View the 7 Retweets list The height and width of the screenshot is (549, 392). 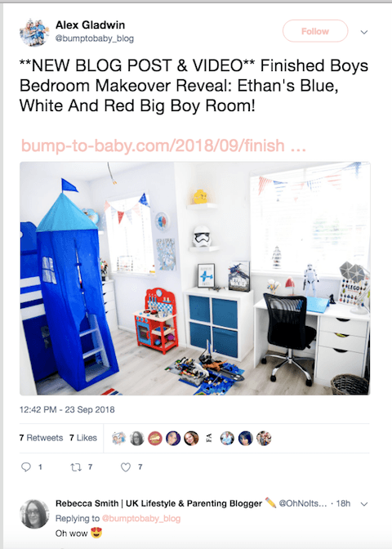click(x=42, y=438)
